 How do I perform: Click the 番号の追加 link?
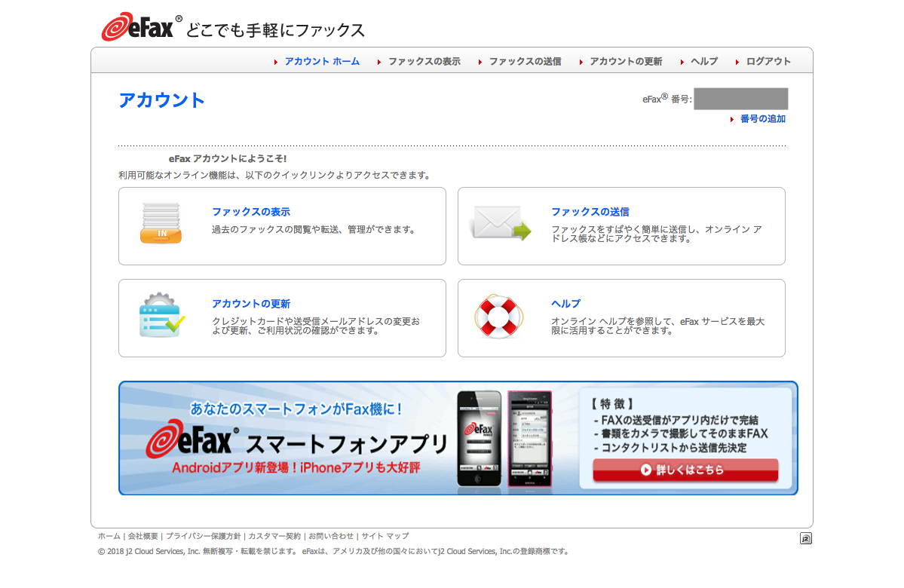(x=763, y=119)
